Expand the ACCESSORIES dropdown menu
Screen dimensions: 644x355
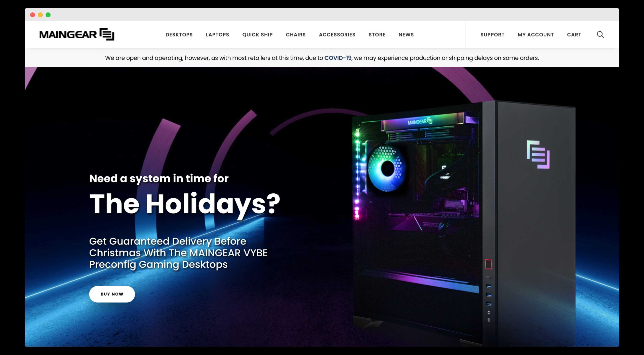pos(337,34)
